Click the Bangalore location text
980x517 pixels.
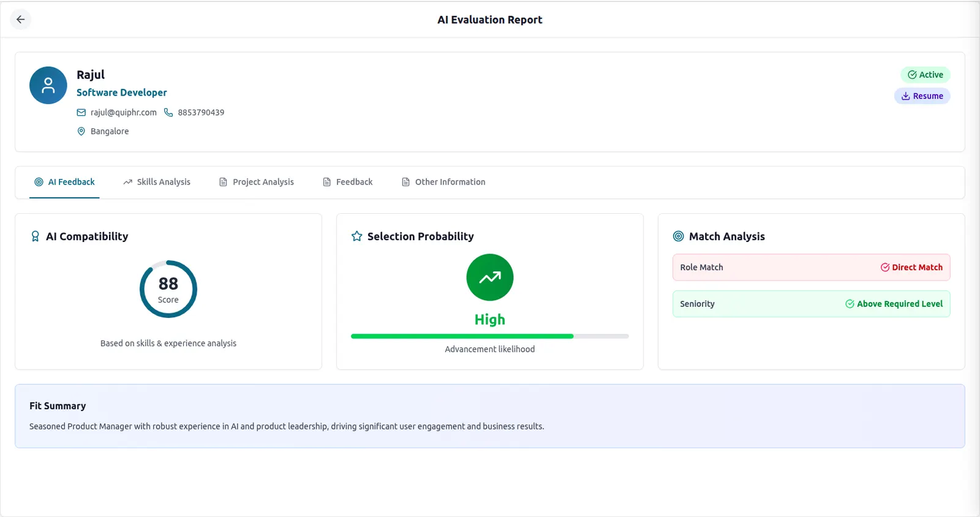pos(110,131)
